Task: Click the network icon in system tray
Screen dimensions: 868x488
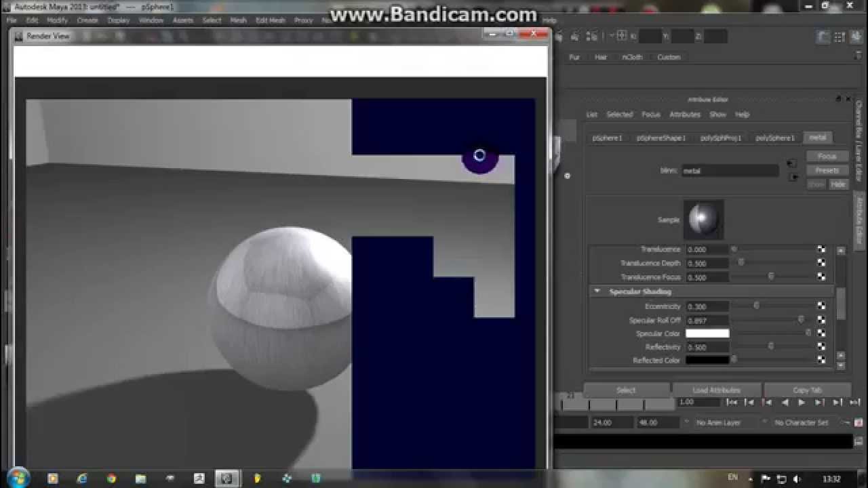Action: point(781,479)
